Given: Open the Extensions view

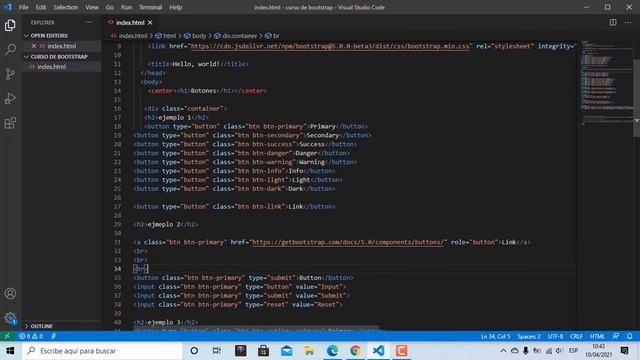Looking at the screenshot, I should [10, 123].
